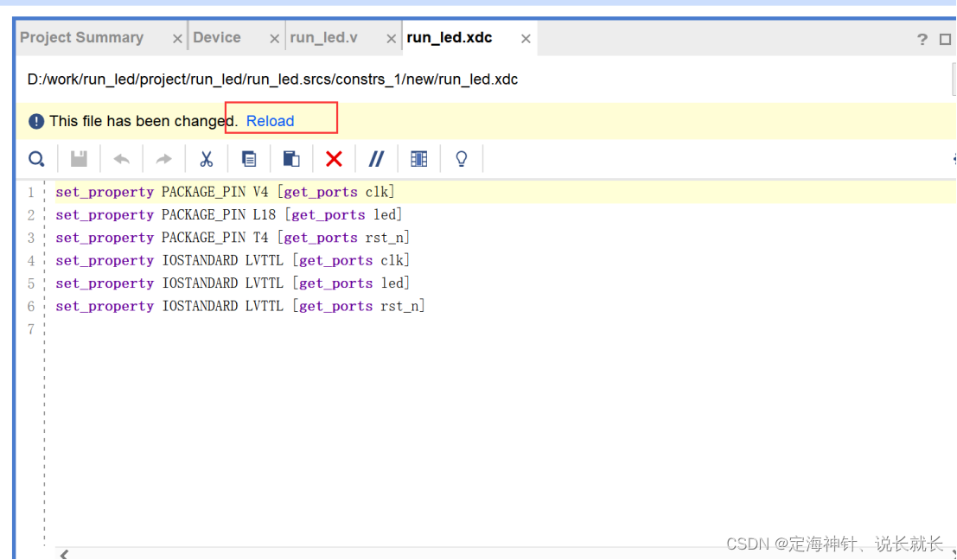Close the run_led.v tab

(392, 38)
